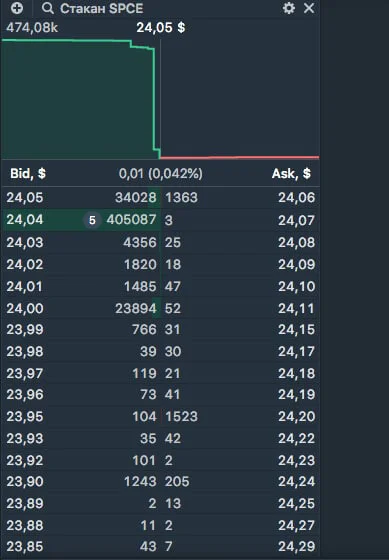Select bid price 24,03

[x=25, y=242]
